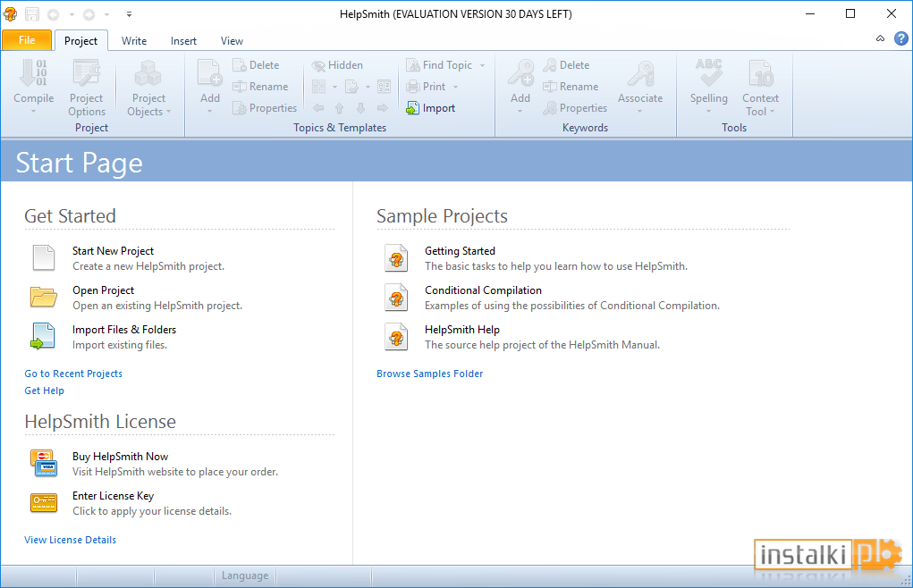This screenshot has height=588, width=913.
Task: Expand the Associate dropdown arrow
Action: [640, 111]
